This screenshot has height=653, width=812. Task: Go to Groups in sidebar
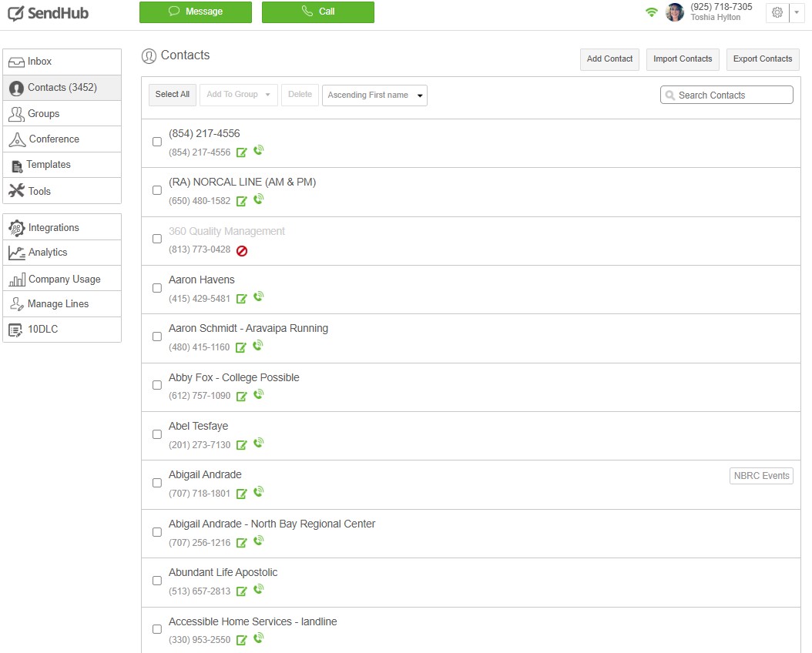click(x=62, y=113)
